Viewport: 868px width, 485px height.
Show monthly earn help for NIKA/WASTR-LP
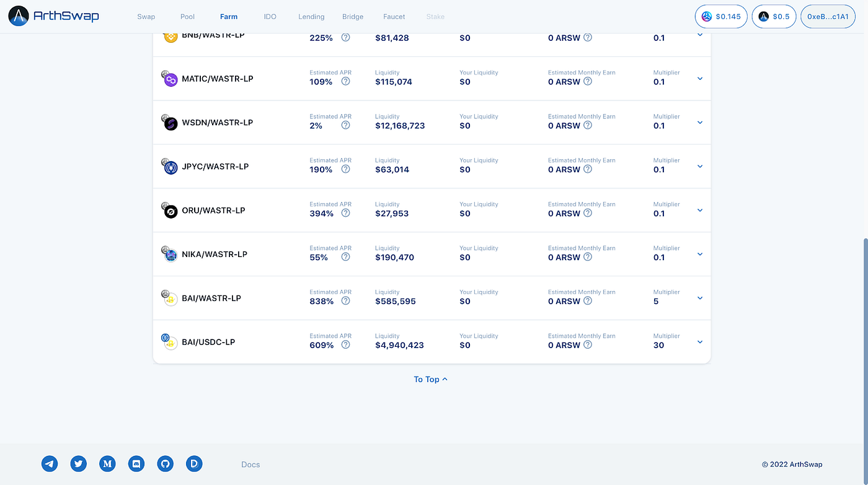(x=588, y=257)
